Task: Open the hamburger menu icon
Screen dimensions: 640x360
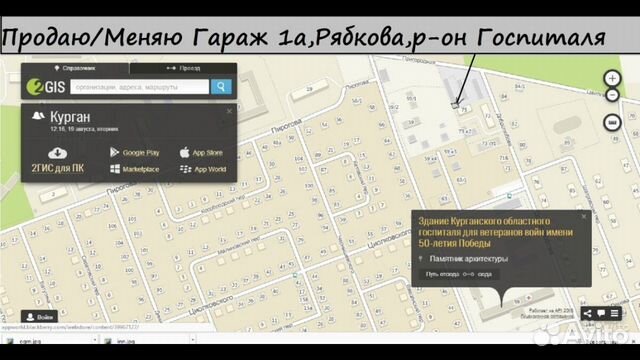Action: pos(615,313)
